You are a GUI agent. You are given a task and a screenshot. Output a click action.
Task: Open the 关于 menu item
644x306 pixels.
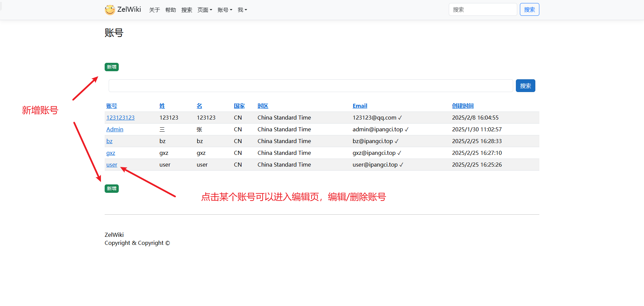point(154,10)
